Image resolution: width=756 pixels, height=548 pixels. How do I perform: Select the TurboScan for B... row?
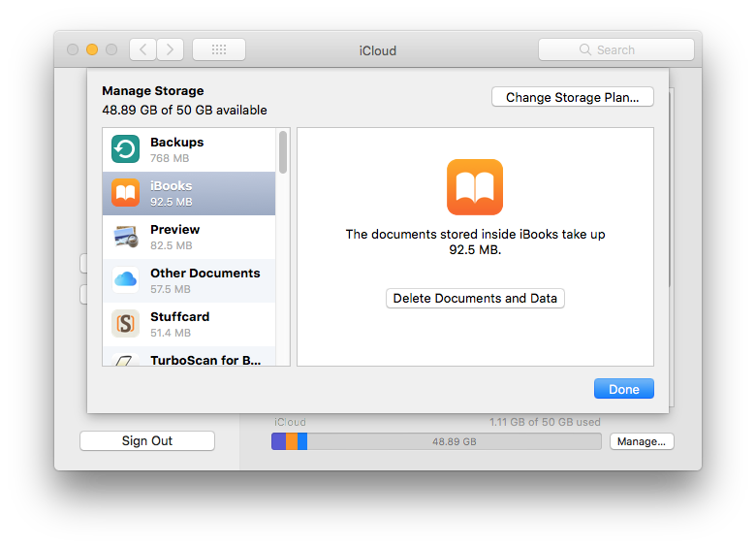point(189,357)
